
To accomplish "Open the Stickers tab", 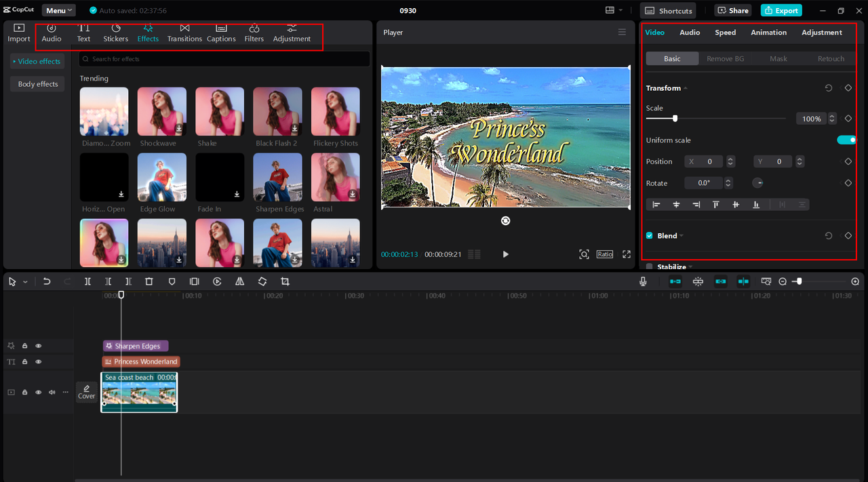I will (x=116, y=33).
